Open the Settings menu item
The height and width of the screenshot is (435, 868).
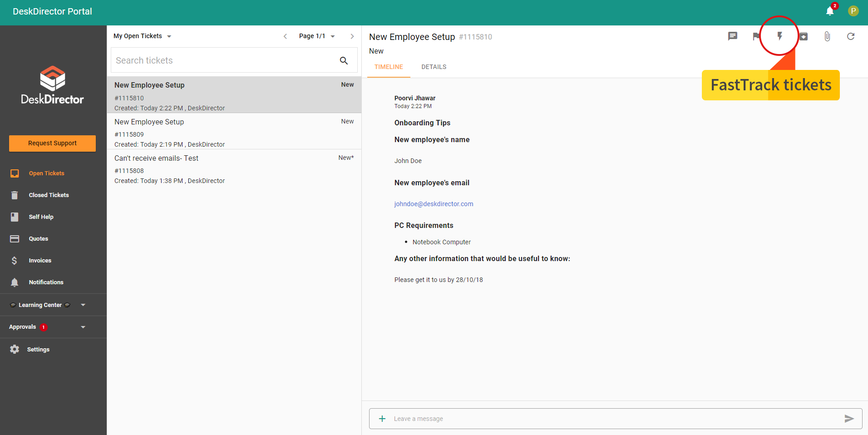[x=38, y=350]
